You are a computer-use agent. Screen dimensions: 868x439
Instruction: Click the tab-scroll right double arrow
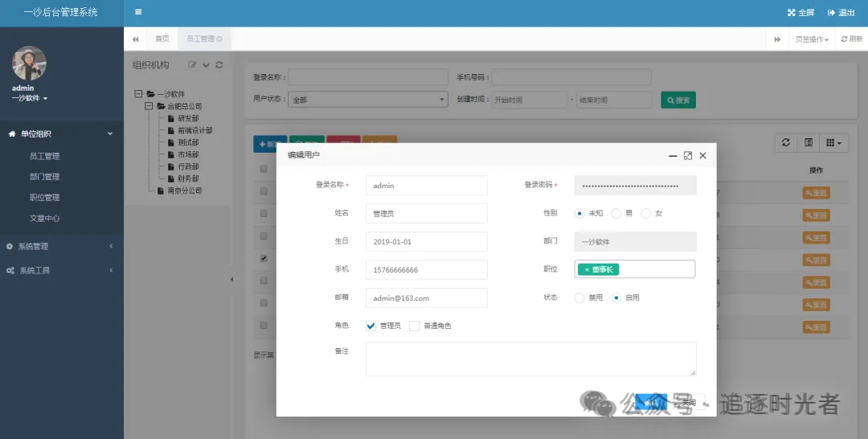pos(777,39)
